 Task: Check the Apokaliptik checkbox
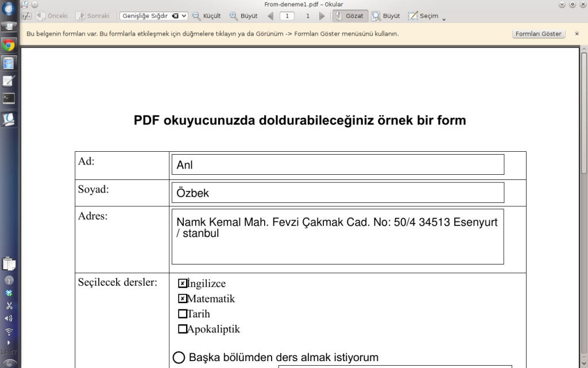(182, 329)
